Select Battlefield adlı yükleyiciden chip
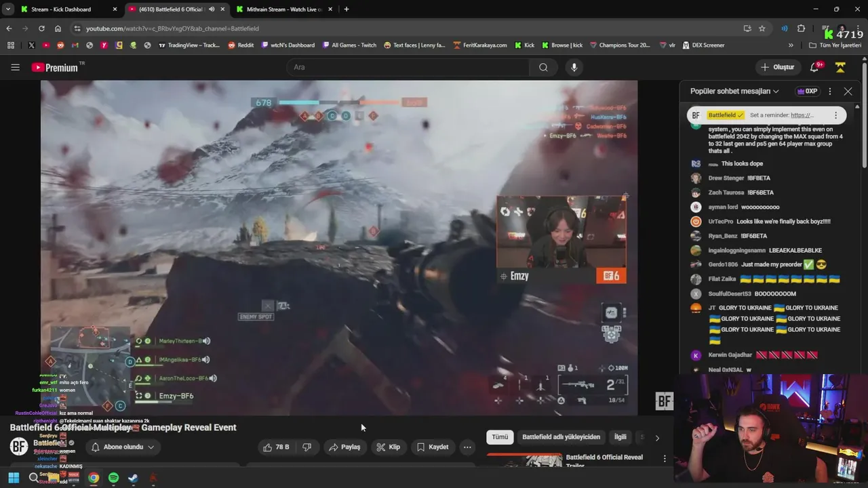 pyautogui.click(x=561, y=437)
